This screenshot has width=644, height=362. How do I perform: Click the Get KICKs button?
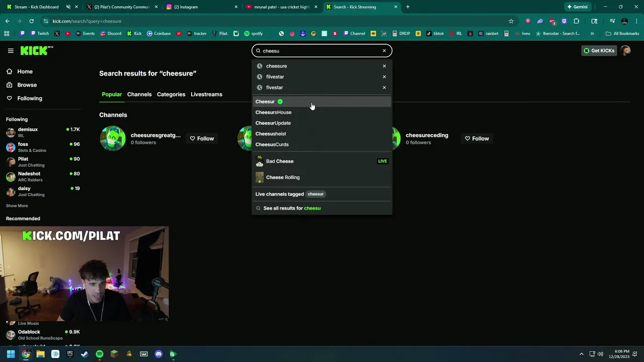pyautogui.click(x=599, y=51)
